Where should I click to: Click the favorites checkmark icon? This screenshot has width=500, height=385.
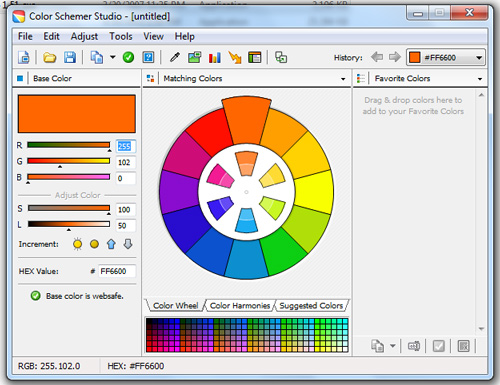438,346
